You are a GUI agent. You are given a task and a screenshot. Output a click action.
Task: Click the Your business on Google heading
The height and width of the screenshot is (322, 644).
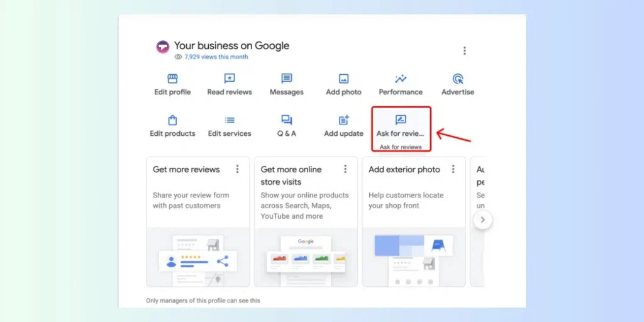click(231, 45)
